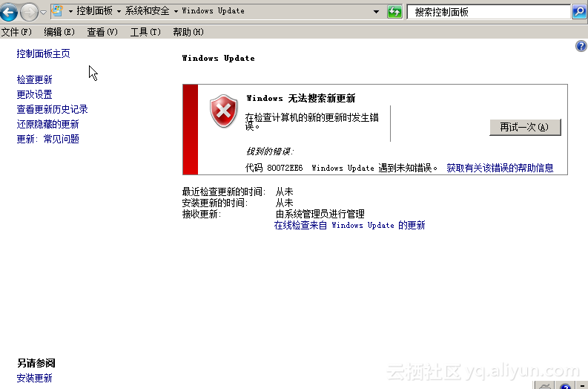Click error code 80072EE6 text
Screen dimensions: 588x389
click(285, 168)
